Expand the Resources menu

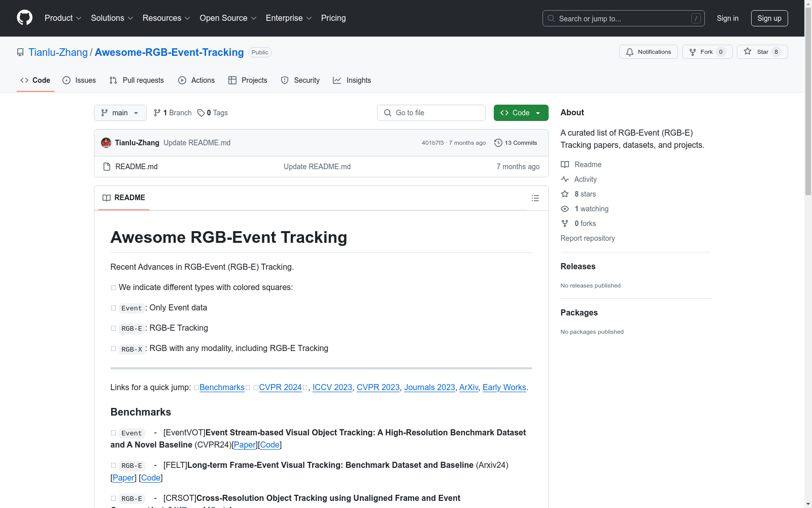[166, 18]
